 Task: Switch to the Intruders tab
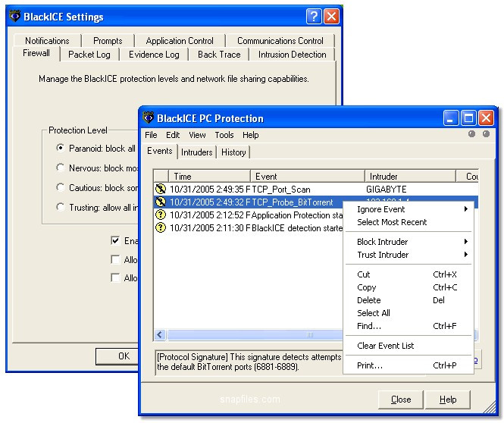(x=197, y=152)
